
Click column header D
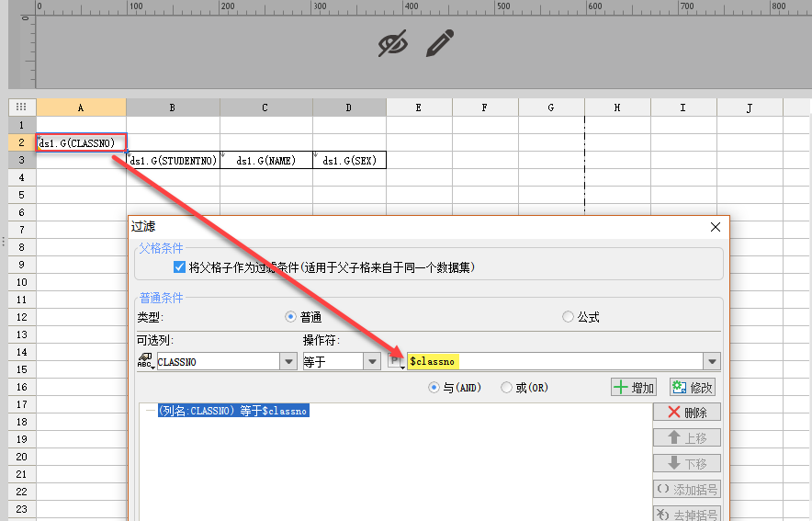[x=350, y=108]
